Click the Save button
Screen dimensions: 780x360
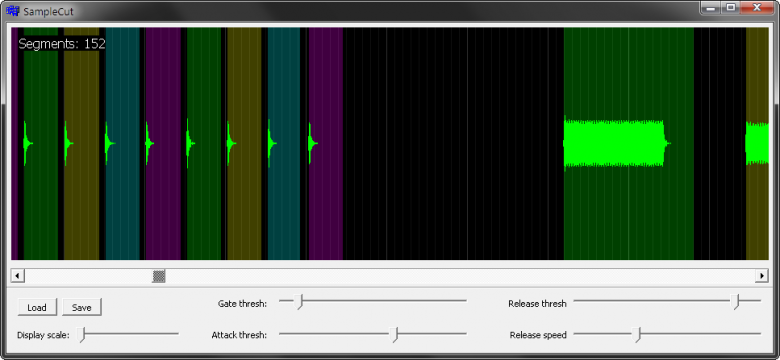[x=82, y=307]
